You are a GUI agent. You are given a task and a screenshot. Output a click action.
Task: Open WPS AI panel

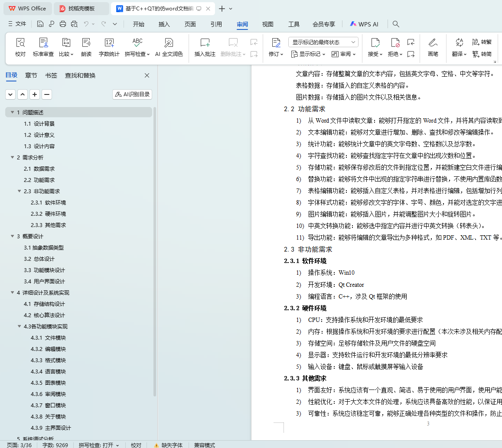pyautogui.click(x=364, y=24)
